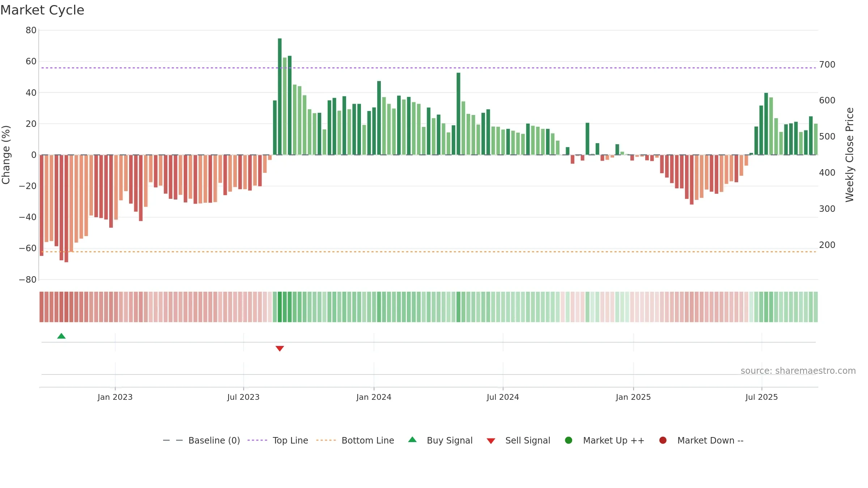Click the Jul 2024 axis label
The width and height of the screenshot is (868, 488).
[503, 397]
